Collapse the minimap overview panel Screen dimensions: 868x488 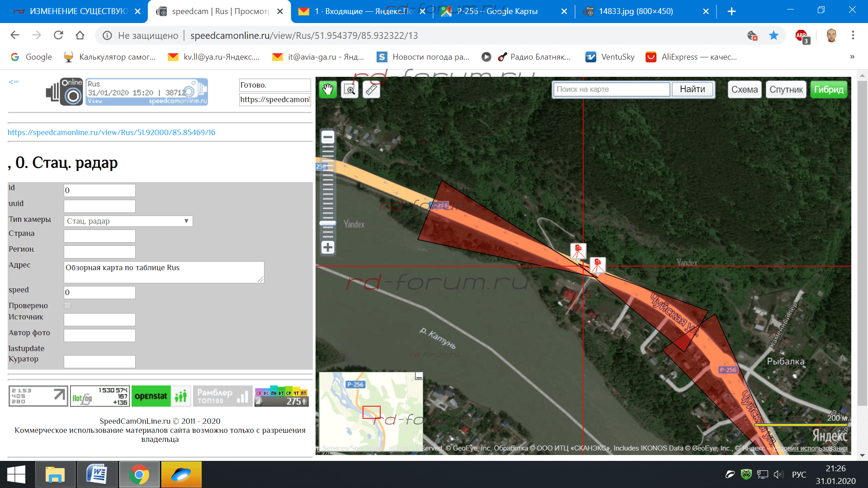click(419, 376)
